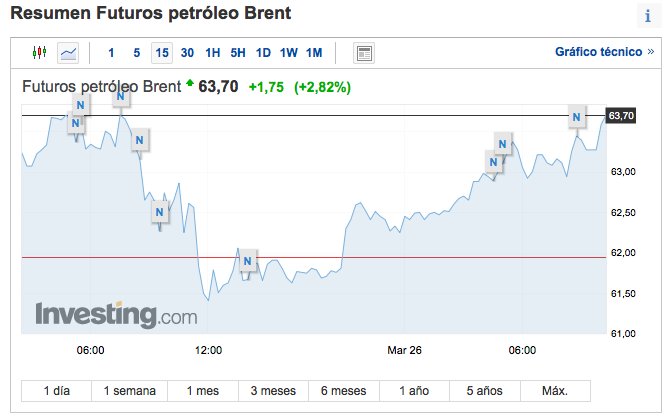666x416 pixels.
Task: Toggle the news panel icon in toolbar
Action: point(364,52)
